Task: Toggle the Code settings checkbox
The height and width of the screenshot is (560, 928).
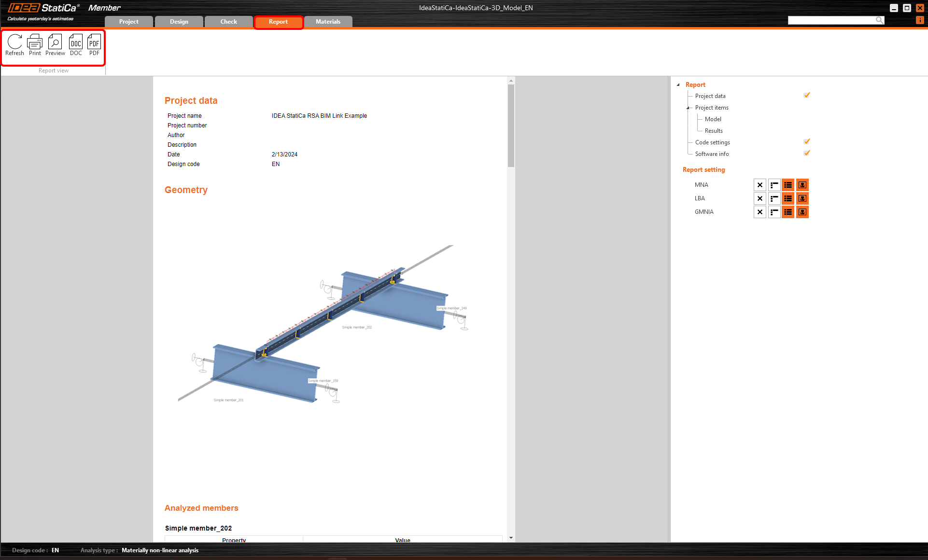Action: tap(806, 142)
